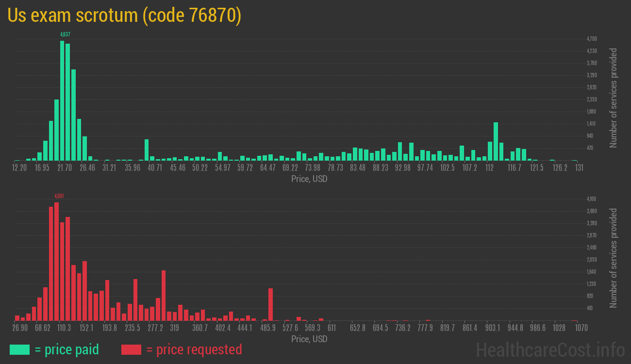Screen dimensions: 631x364
Task: Click the red price requested legend swatch
Action: pos(131,349)
